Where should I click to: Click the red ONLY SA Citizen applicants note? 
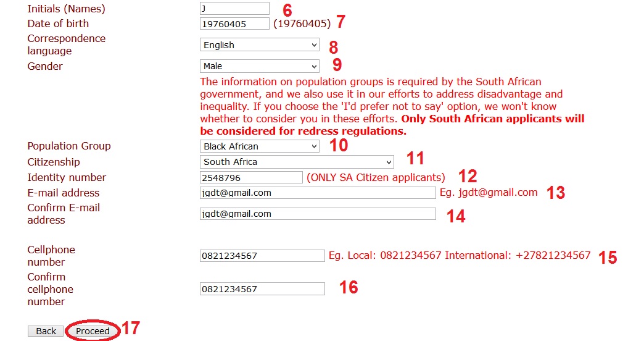[x=376, y=178]
